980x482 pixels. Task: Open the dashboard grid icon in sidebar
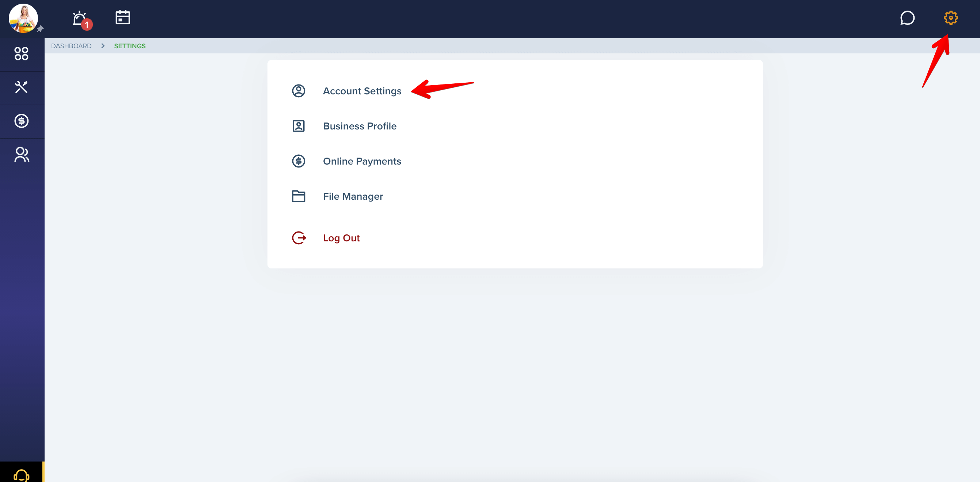coord(22,54)
